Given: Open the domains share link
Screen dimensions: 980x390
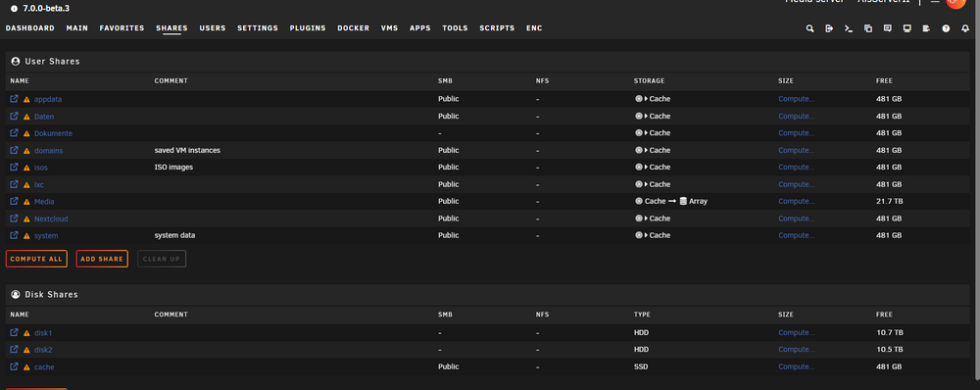Looking at the screenshot, I should point(49,151).
